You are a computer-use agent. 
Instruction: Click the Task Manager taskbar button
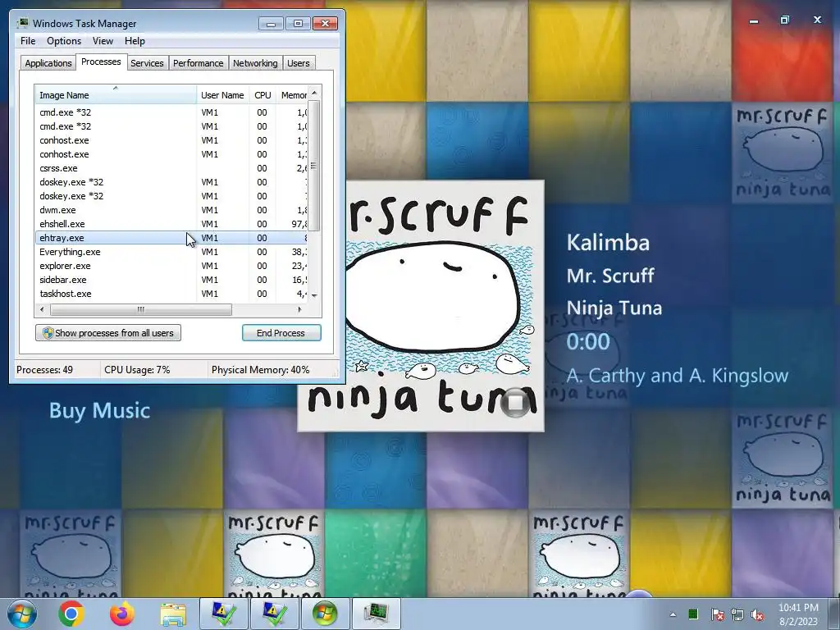(x=376, y=614)
